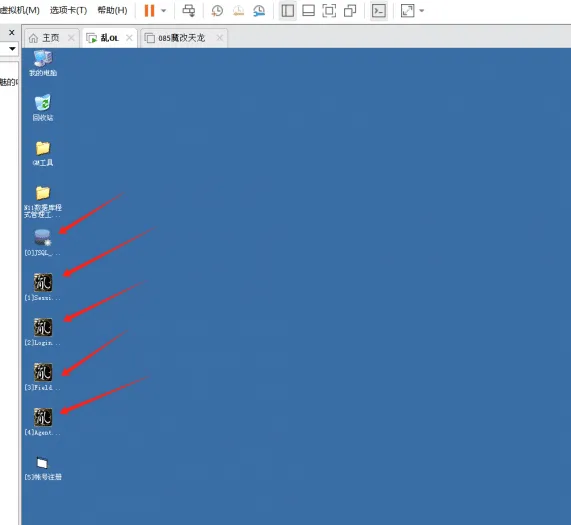Enter full screen mode icon
The image size is (571, 525).
click(x=329, y=11)
